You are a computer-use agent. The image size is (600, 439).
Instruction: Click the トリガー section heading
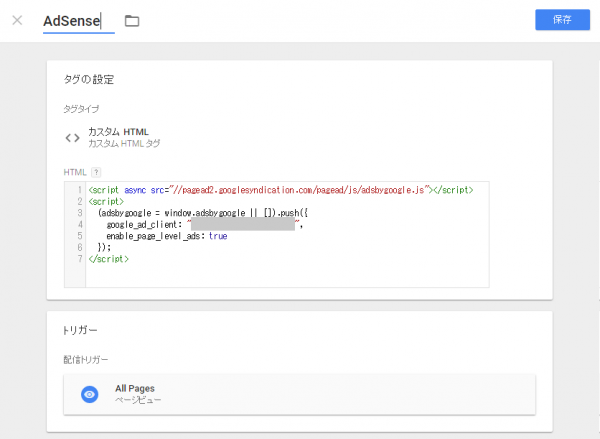(80, 330)
